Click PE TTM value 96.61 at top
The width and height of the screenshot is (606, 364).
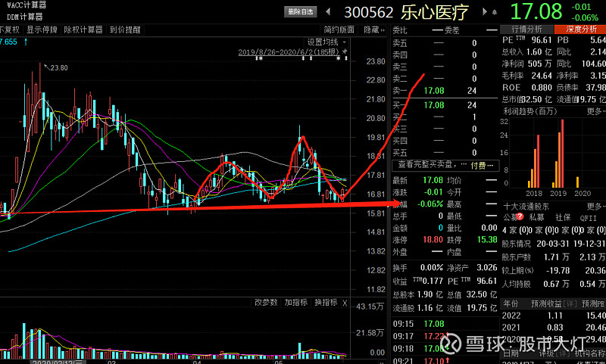[x=542, y=40]
